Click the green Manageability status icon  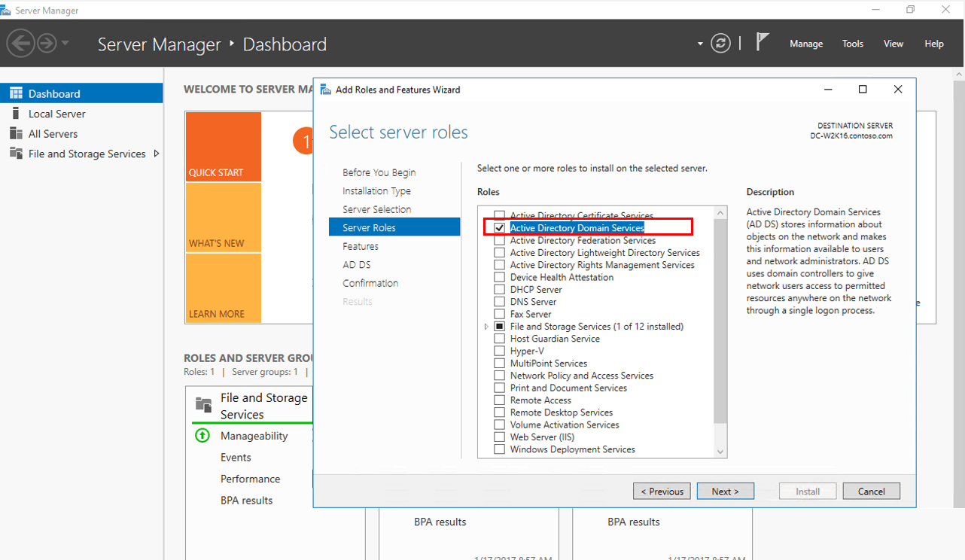(202, 436)
